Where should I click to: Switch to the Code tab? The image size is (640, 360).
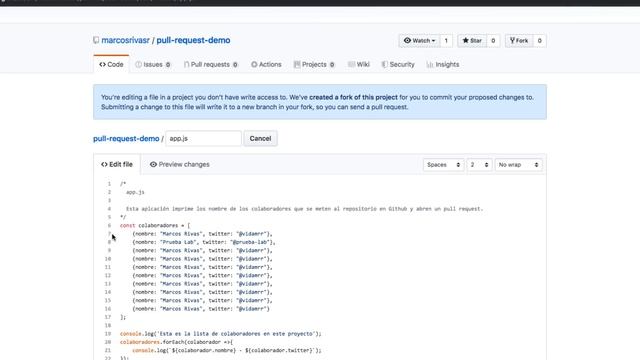(111, 64)
